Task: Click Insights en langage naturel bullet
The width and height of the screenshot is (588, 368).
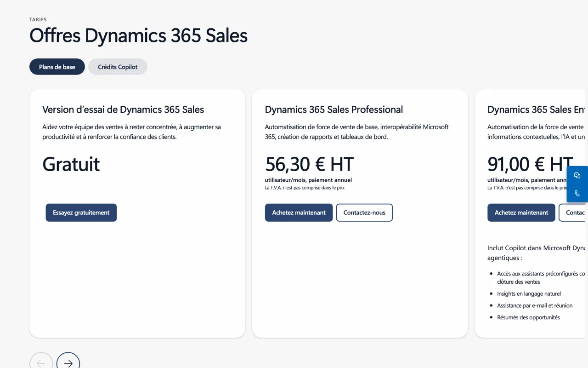Action: [x=529, y=293]
